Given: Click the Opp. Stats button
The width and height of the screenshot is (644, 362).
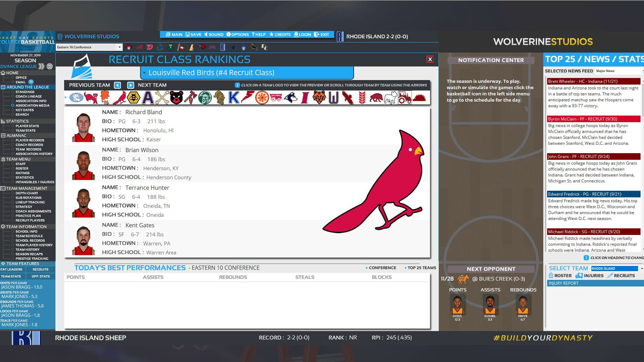Looking at the screenshot, I should click(x=41, y=277).
